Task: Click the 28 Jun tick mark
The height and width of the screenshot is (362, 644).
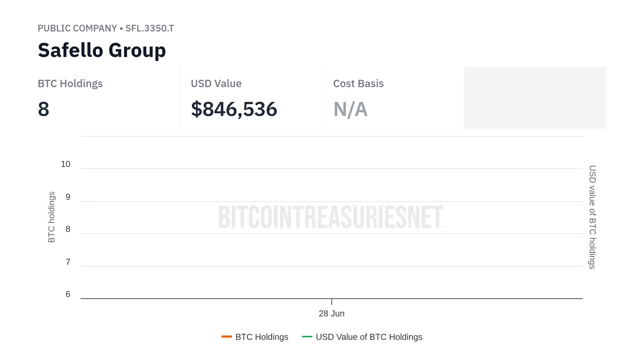Action: point(332,302)
